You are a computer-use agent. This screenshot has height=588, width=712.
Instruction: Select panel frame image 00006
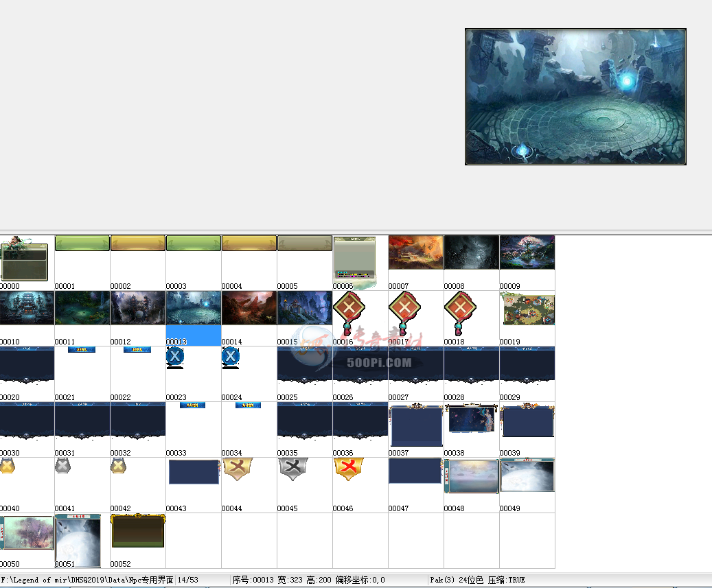click(355, 262)
